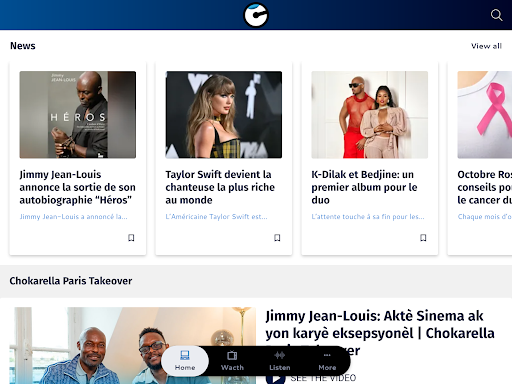Bookmark the Taylor Swift article

[277, 238]
